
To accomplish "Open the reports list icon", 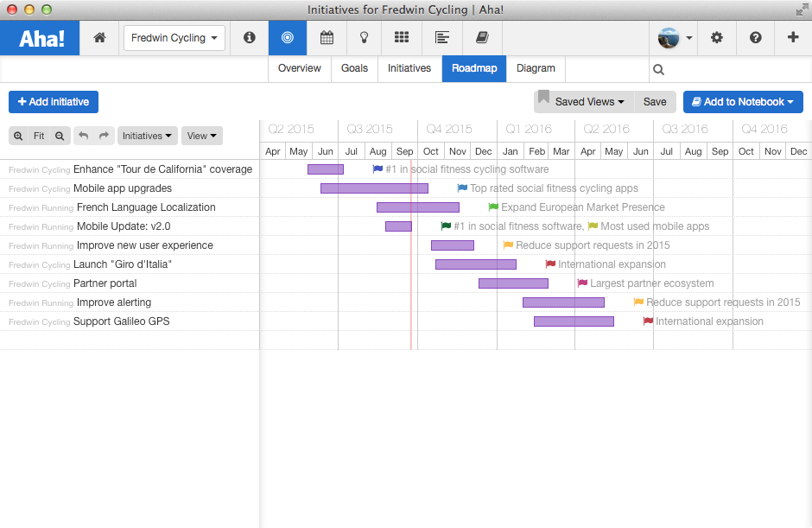I will pyautogui.click(x=441, y=38).
